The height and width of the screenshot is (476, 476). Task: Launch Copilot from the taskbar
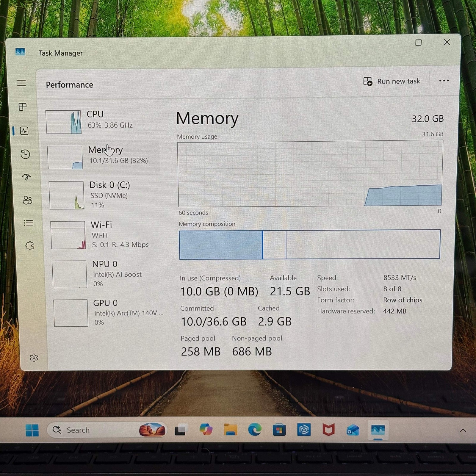206,430
